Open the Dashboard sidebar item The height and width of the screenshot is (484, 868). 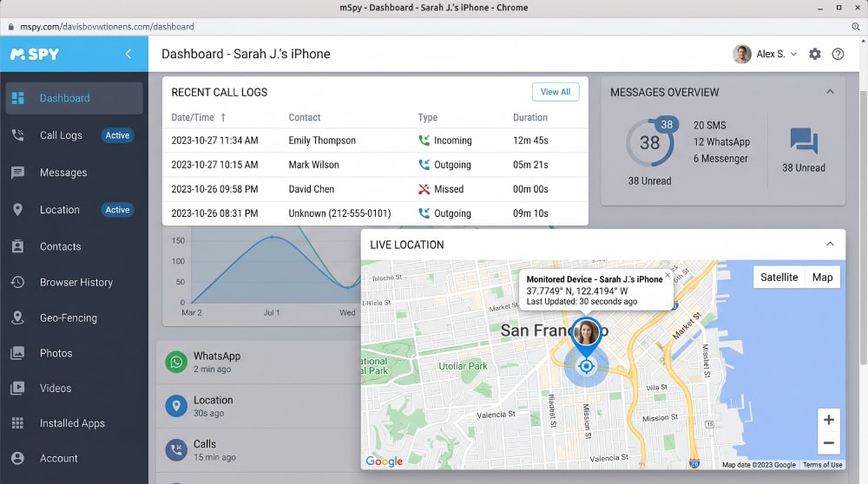click(74, 98)
